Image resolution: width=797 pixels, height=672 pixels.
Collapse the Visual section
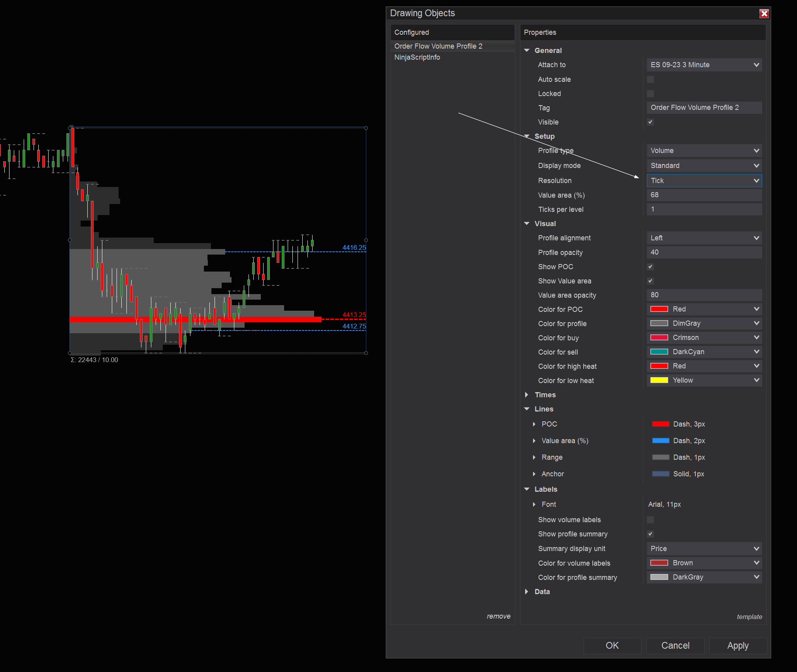tap(527, 224)
